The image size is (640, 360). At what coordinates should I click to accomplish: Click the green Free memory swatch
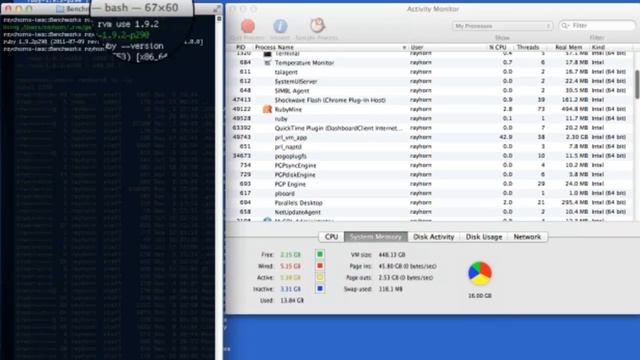(320, 254)
